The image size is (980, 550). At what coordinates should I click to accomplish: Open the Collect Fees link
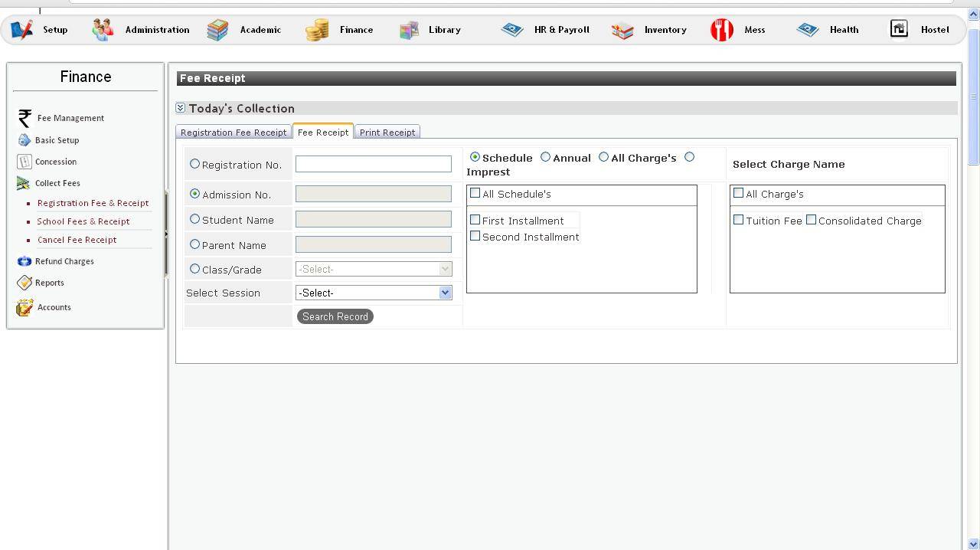point(57,183)
